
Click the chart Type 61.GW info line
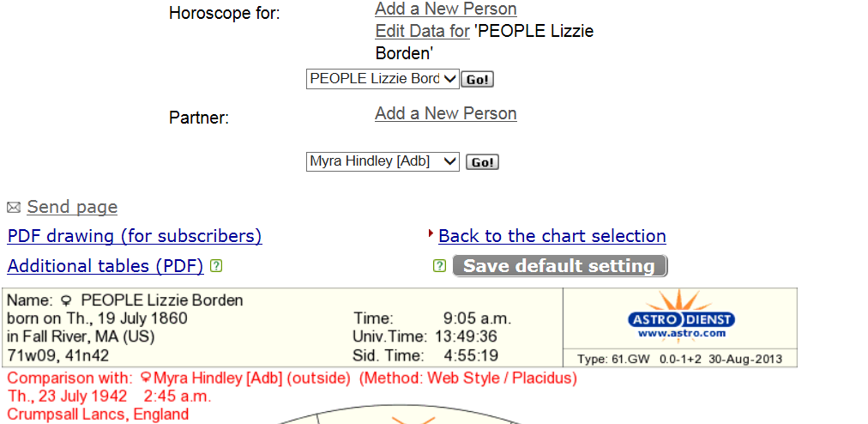tap(680, 359)
